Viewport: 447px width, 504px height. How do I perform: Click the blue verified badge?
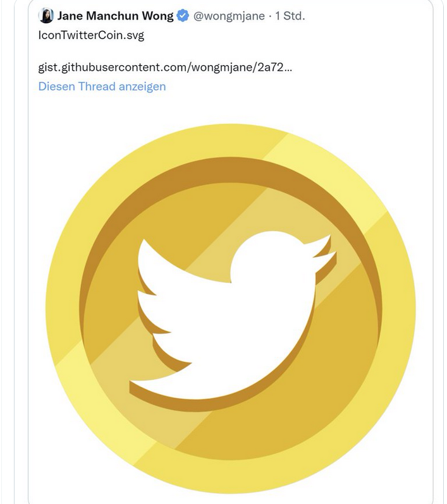point(183,16)
